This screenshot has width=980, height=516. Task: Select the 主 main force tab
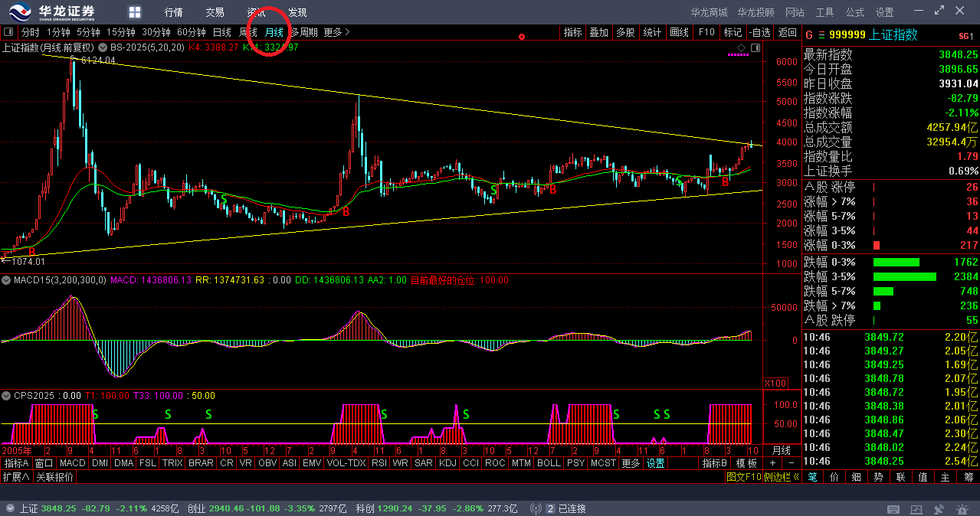(x=946, y=477)
